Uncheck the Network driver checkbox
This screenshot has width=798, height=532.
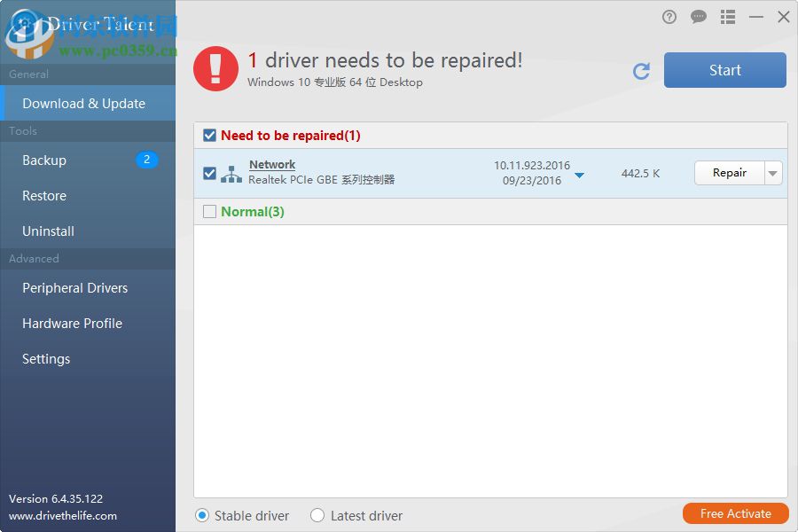(209, 173)
